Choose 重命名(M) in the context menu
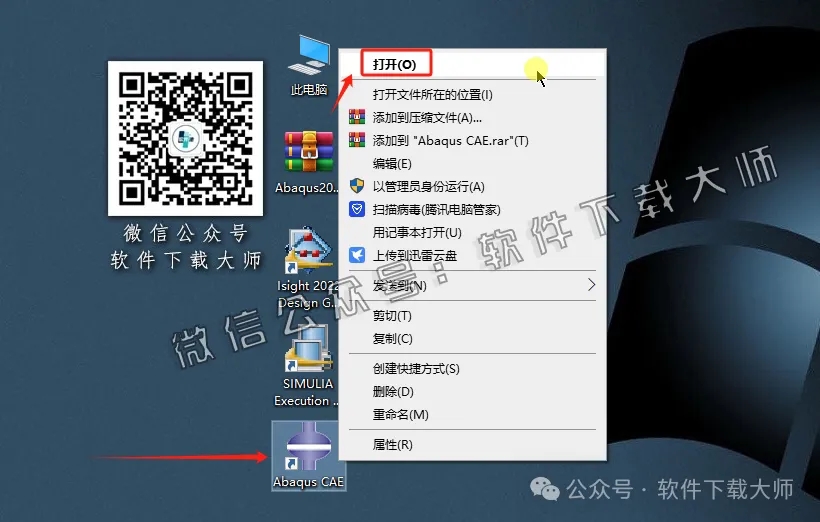This screenshot has width=820, height=522. click(x=473, y=415)
